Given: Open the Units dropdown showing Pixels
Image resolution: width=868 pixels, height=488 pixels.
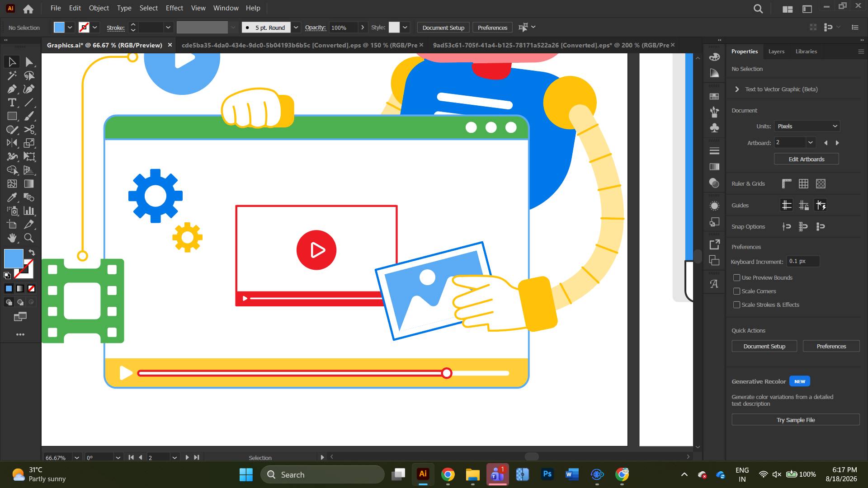Looking at the screenshot, I should tap(807, 126).
